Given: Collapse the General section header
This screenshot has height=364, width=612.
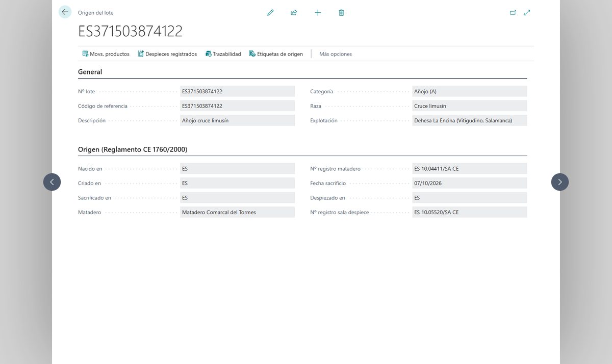Looking at the screenshot, I should point(90,72).
